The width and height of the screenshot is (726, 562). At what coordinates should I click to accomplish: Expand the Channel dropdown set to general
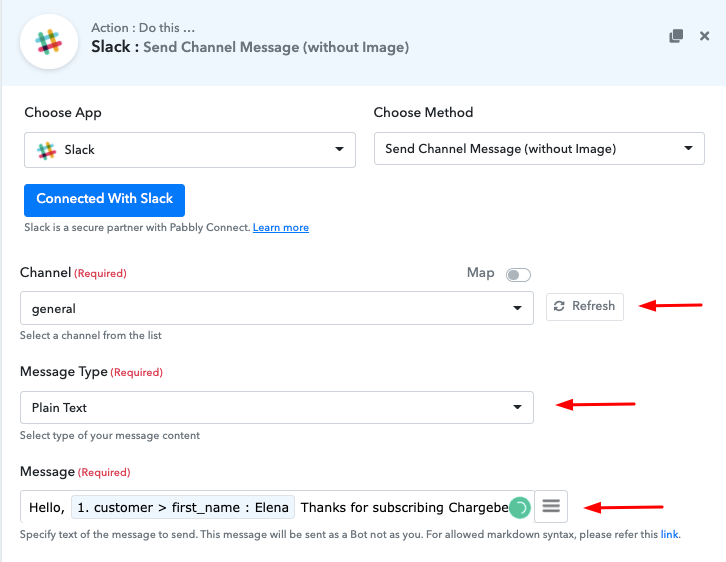[277, 308]
